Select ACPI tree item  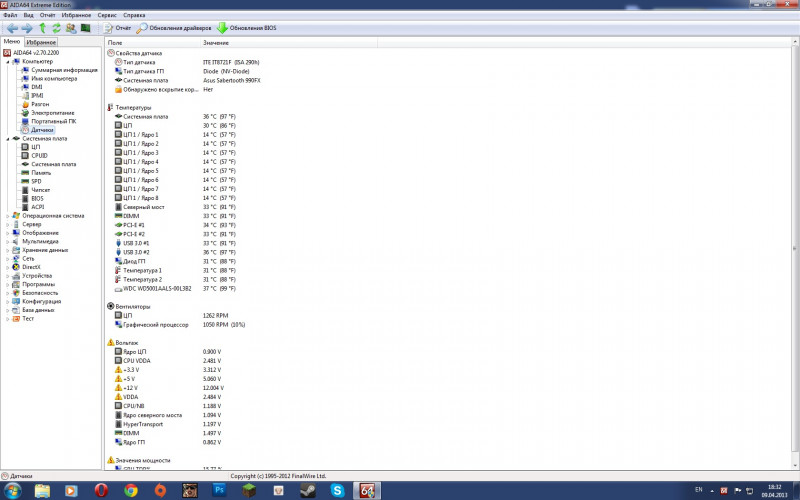(x=38, y=207)
